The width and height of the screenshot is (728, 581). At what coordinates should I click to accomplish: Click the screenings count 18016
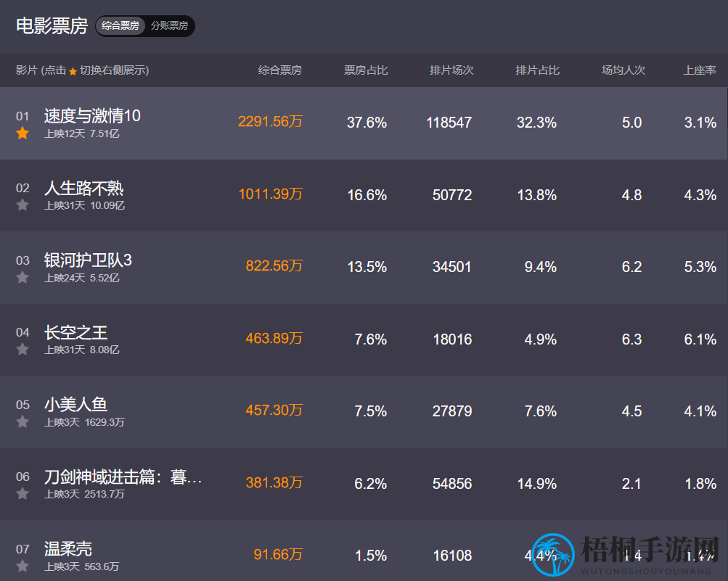click(x=452, y=339)
